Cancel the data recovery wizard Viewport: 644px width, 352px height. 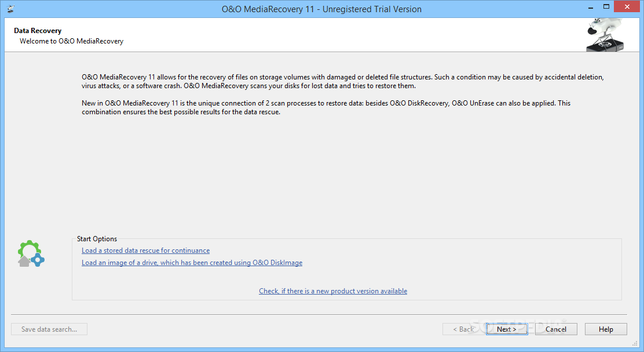point(556,329)
